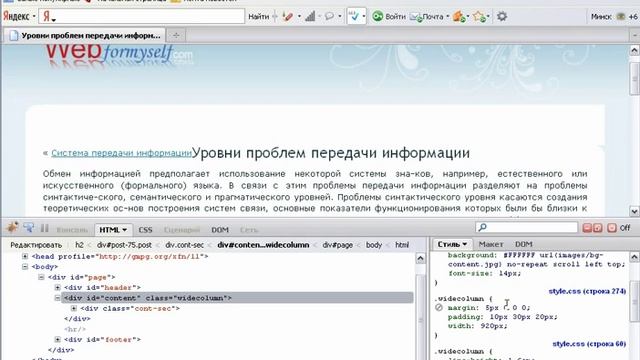This screenshot has width=640, height=360.
Task: Select body in the Firebug breadcrumb
Action: point(374,245)
